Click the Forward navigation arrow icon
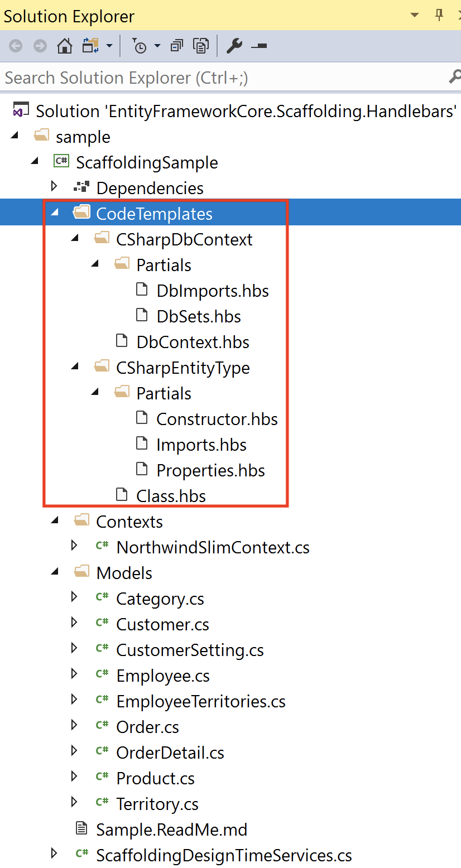 (x=40, y=46)
